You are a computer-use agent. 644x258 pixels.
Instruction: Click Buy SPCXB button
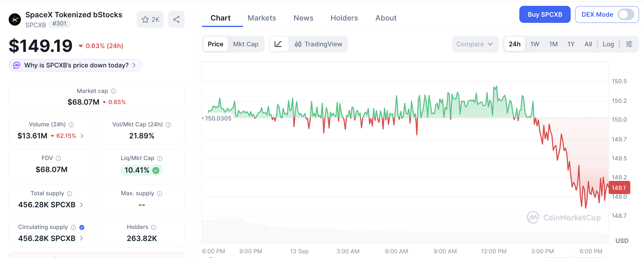pos(545,14)
